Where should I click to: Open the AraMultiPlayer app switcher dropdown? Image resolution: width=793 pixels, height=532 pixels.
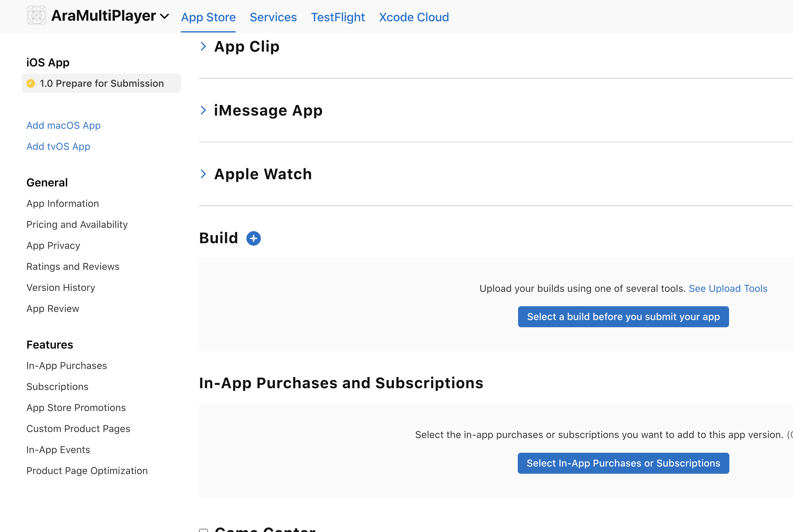(164, 16)
